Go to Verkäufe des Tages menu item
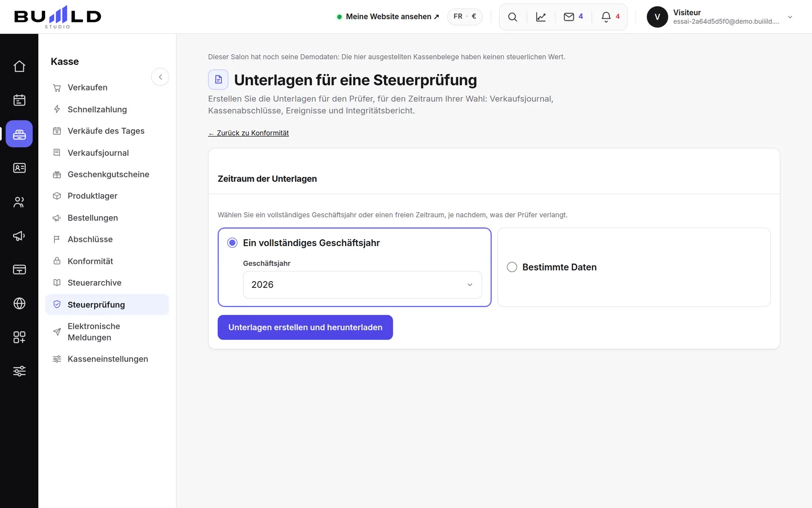812x508 pixels. tap(107, 131)
